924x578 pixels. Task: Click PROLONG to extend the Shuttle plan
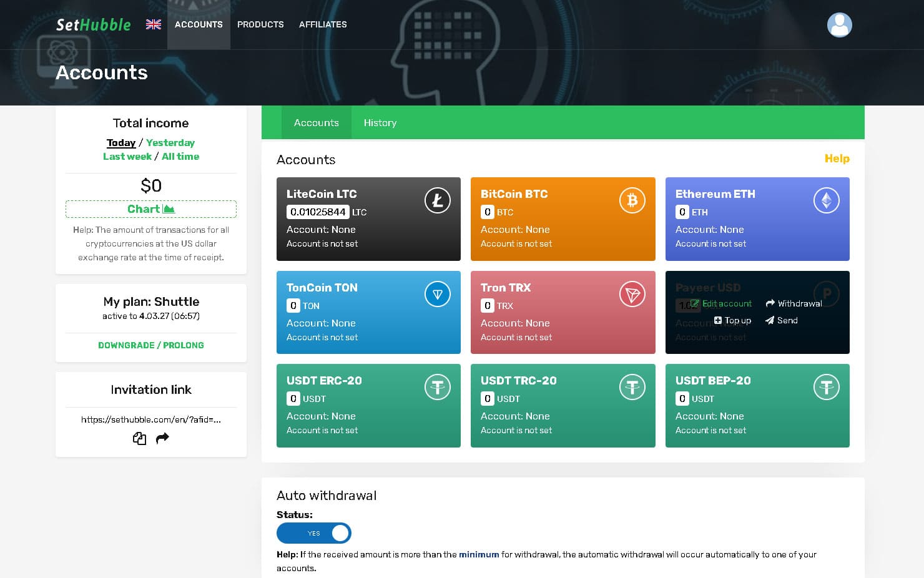pos(184,345)
